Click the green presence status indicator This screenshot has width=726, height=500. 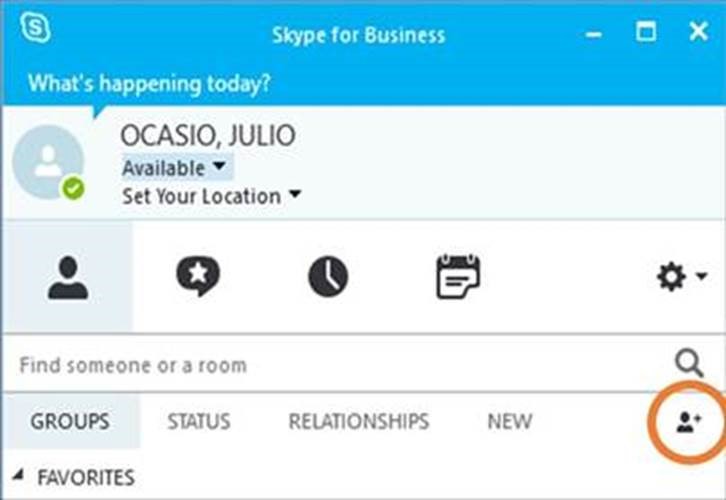[72, 188]
